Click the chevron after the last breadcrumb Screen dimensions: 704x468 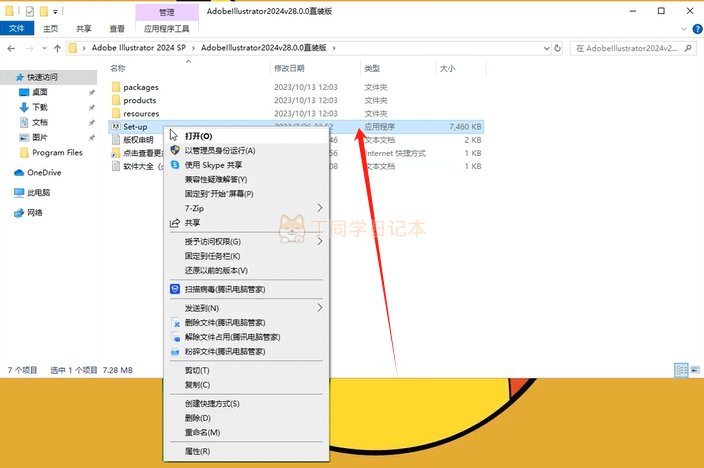(x=334, y=48)
